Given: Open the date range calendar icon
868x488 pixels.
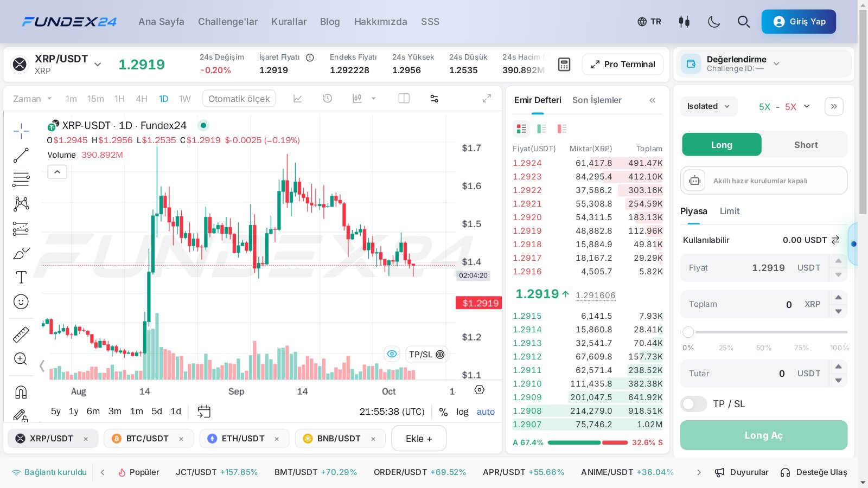Looking at the screenshot, I should [204, 412].
